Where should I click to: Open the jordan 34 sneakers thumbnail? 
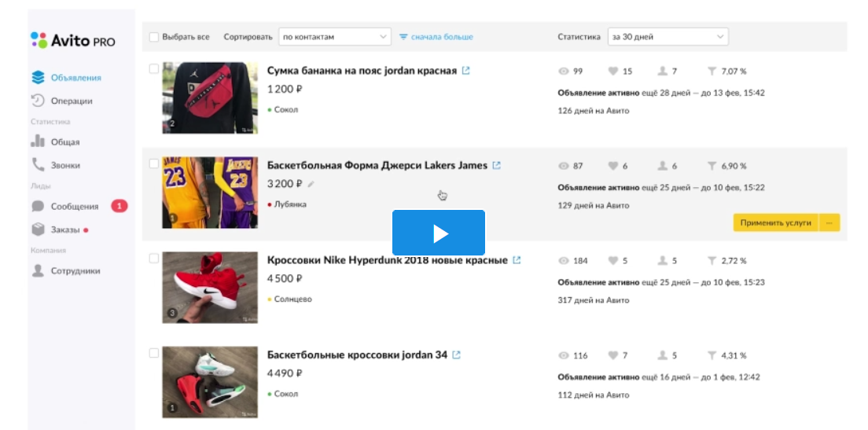tap(210, 382)
